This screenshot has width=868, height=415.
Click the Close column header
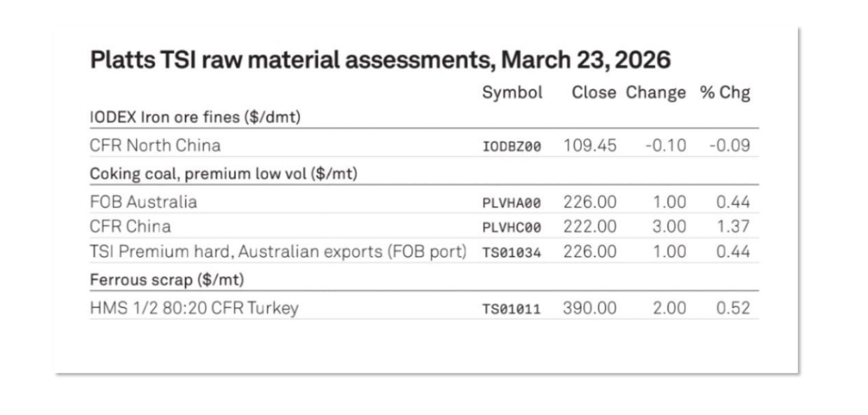tap(594, 92)
